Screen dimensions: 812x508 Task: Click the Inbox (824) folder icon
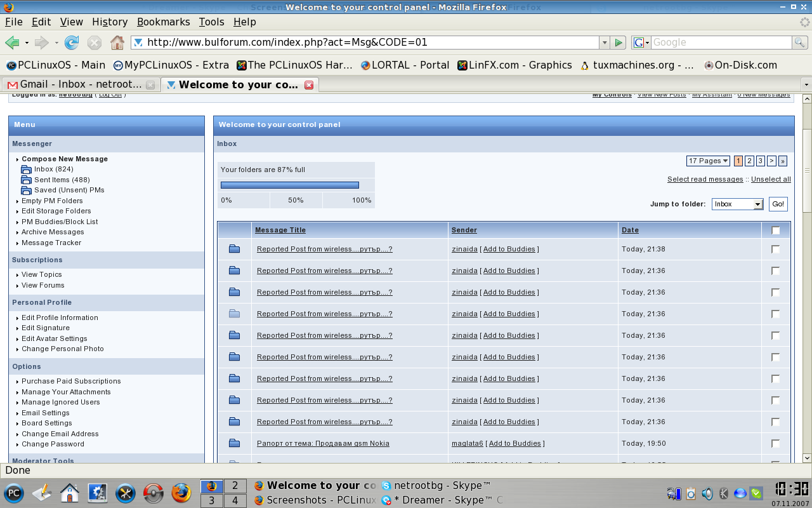pyautogui.click(x=26, y=170)
